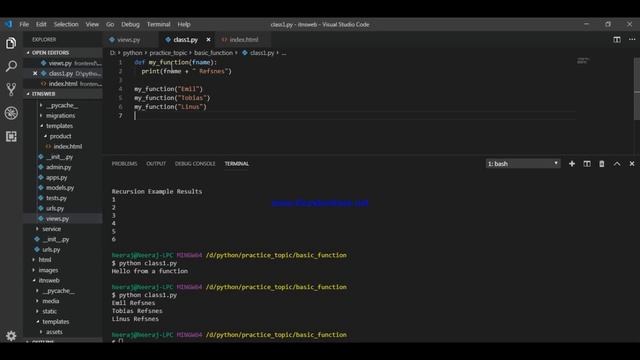Screen dimensions: 640x360
Task: Open the Source Control view
Action: [x=11, y=89]
